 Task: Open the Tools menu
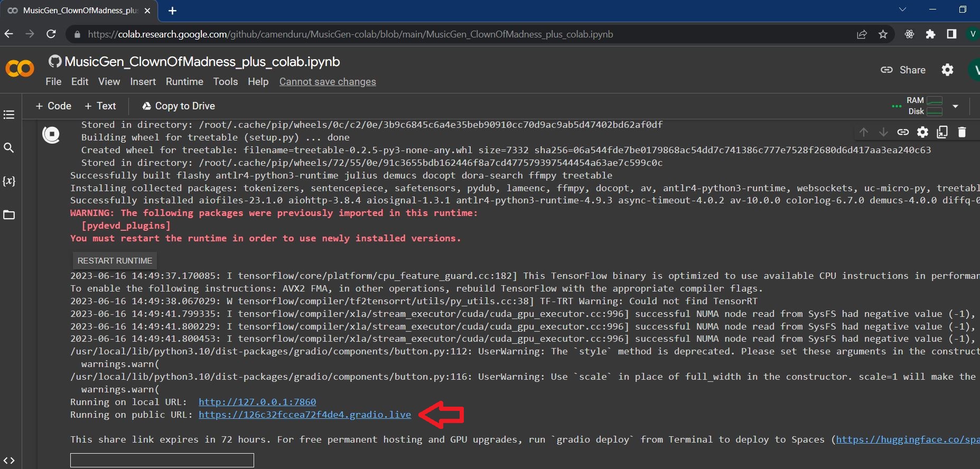pos(226,82)
